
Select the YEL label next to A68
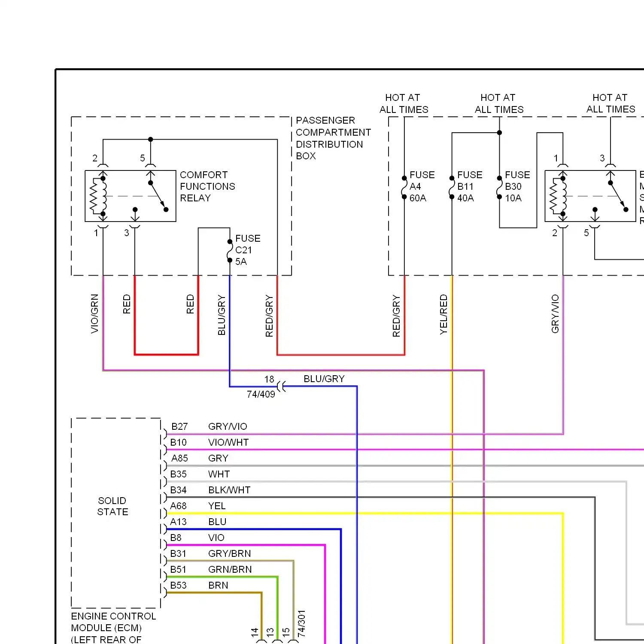tap(217, 506)
